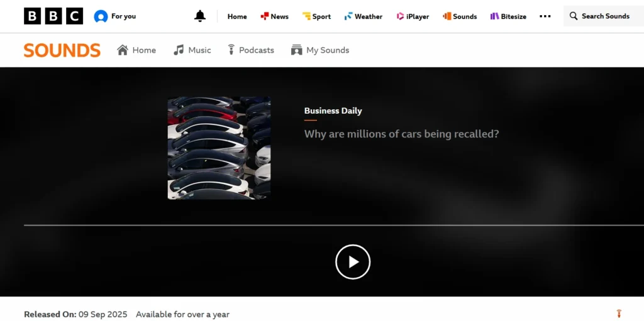Click the playback progress bar

coord(333,225)
